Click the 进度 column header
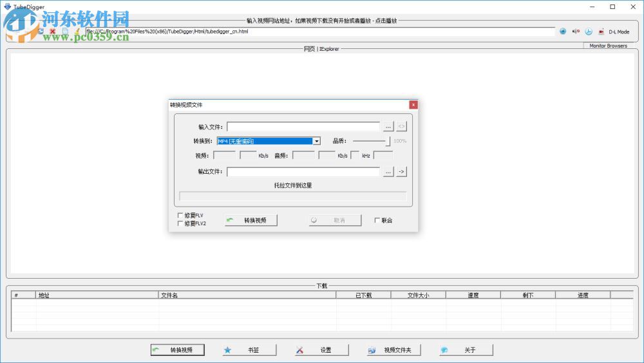This screenshot has height=363, width=644. point(583,295)
